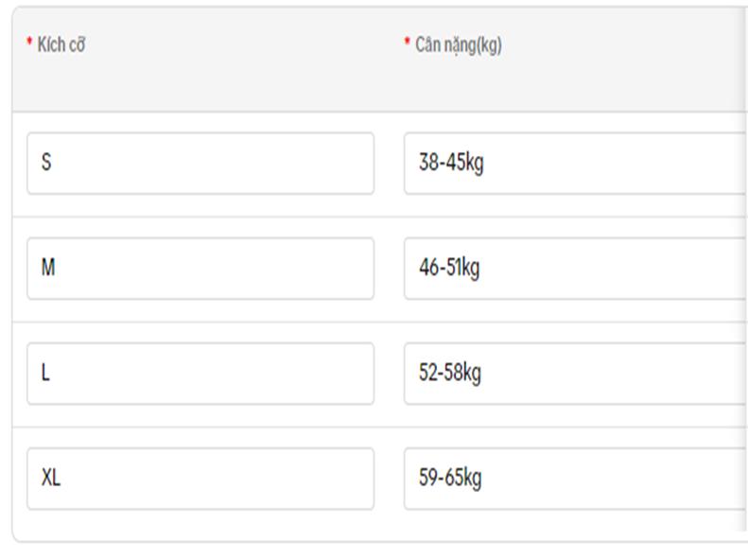The width and height of the screenshot is (748, 560).
Task: Click the Cân nặng(kg) column header
Action: tap(459, 45)
